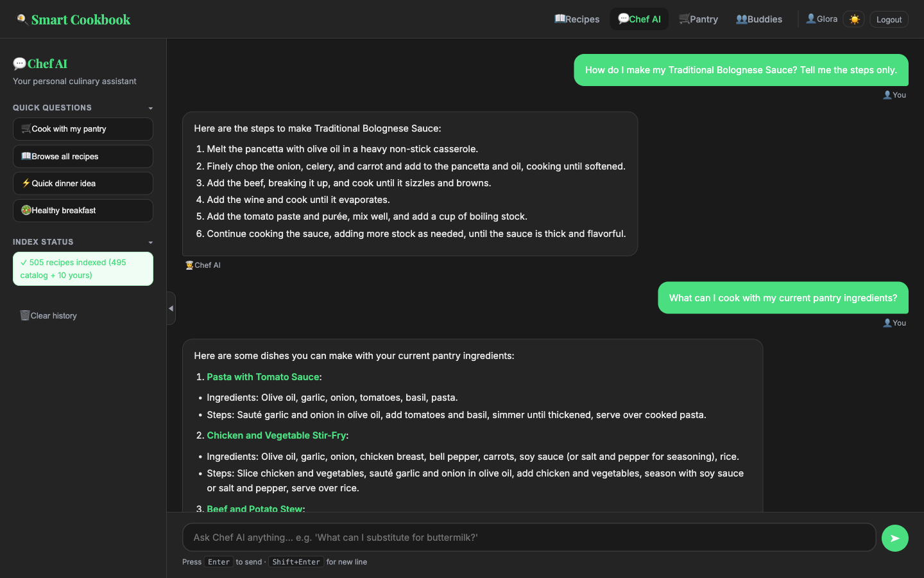The height and width of the screenshot is (578, 924).
Task: Go to the Pantry tab
Action: click(698, 19)
